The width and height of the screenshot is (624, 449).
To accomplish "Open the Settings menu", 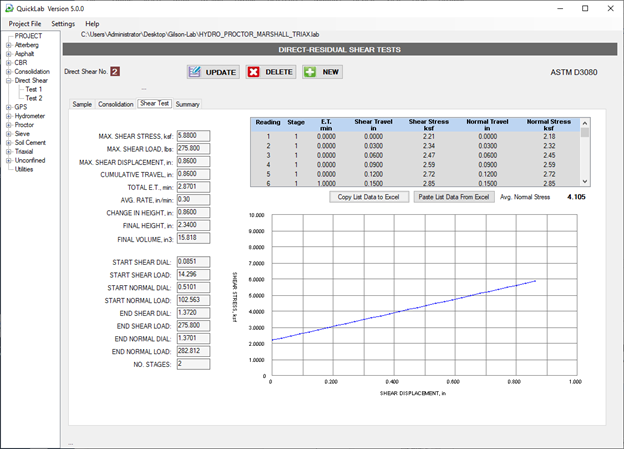I will pyautogui.click(x=63, y=23).
